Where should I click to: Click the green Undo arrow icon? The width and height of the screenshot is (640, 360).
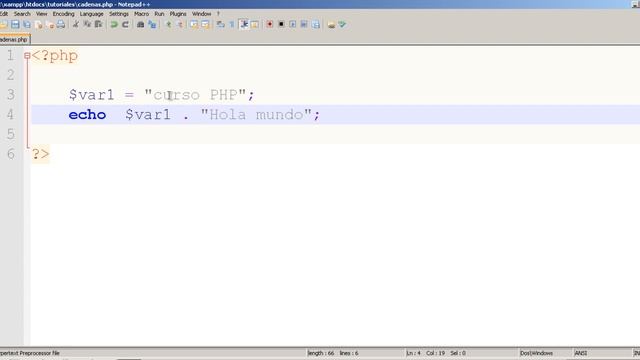click(114, 24)
